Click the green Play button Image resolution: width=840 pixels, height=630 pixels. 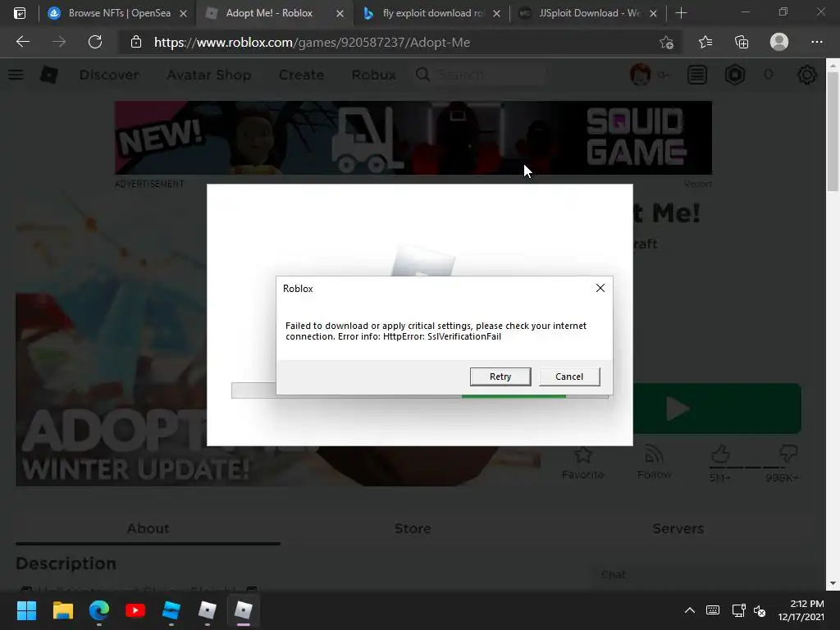click(x=717, y=409)
